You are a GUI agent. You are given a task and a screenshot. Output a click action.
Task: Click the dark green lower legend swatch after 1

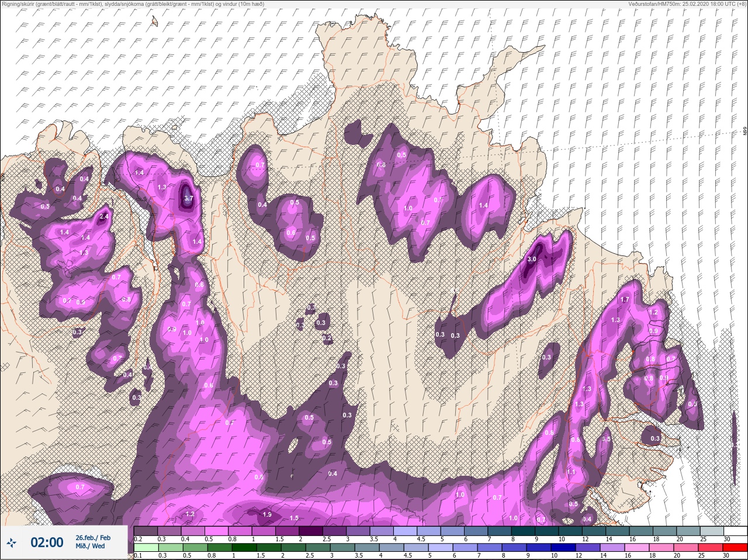pos(244,547)
